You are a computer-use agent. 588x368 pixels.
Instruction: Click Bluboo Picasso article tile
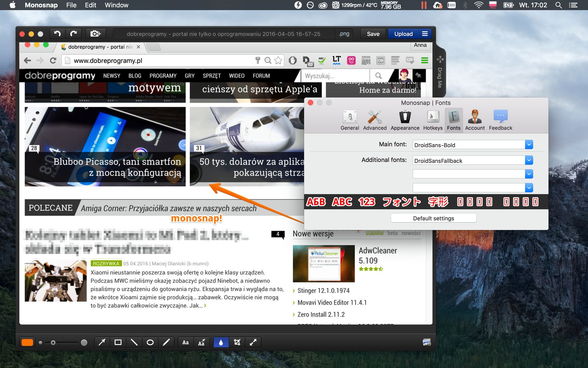click(x=105, y=147)
